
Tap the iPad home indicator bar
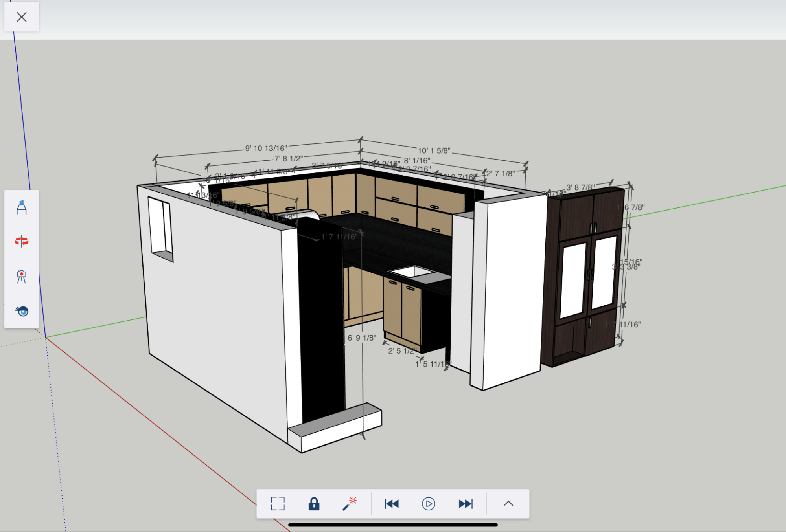pos(393,525)
